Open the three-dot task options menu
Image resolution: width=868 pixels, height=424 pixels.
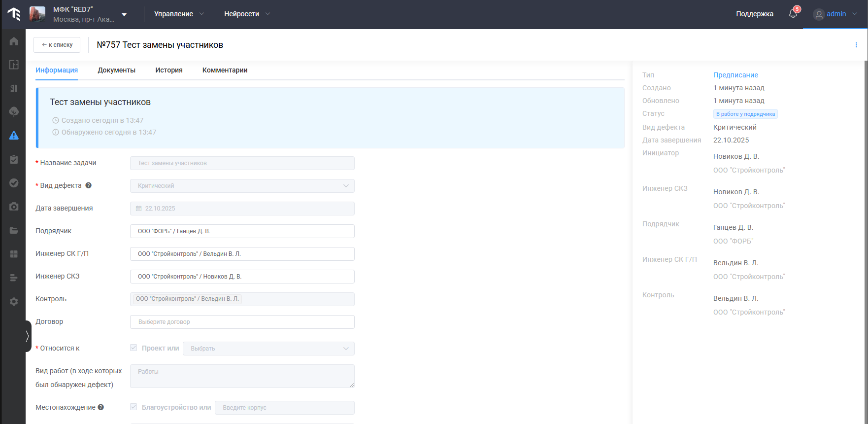856,45
